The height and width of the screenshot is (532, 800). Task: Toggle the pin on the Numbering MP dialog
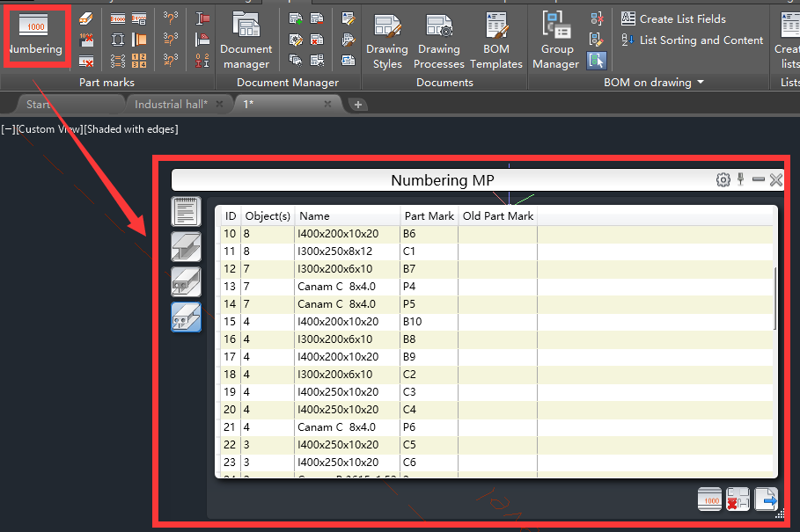click(741, 179)
